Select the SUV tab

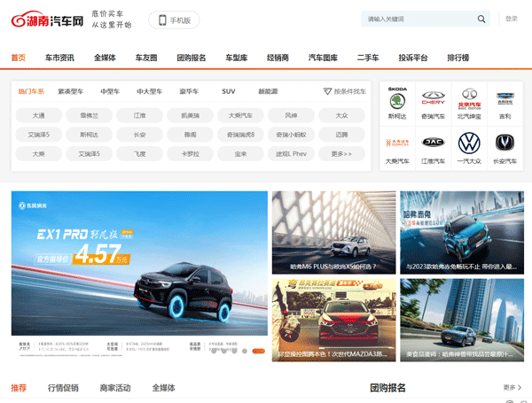coord(229,91)
